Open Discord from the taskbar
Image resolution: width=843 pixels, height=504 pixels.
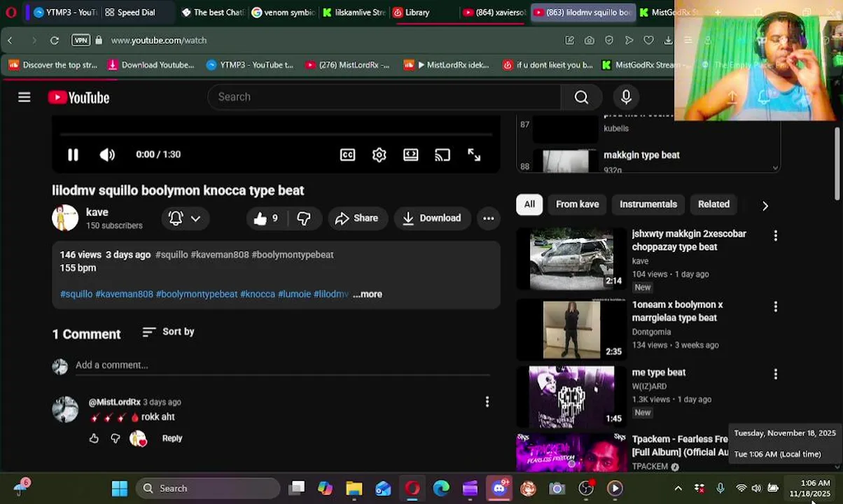tap(499, 489)
